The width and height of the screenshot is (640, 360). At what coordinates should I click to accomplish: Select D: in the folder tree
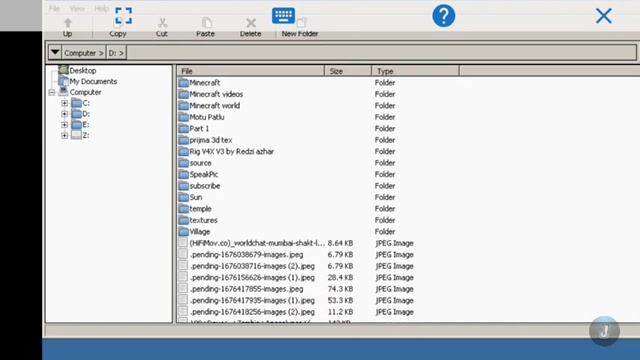[x=86, y=114]
